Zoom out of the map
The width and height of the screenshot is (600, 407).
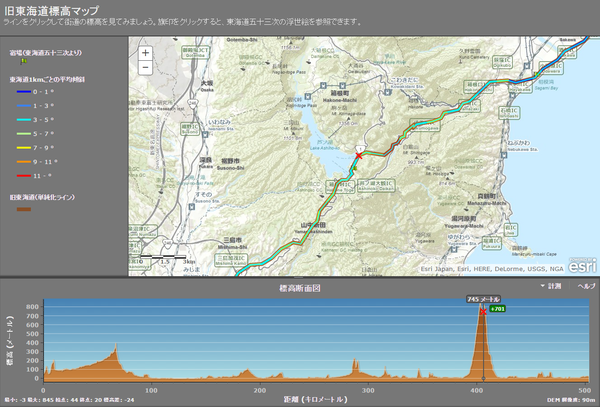click(146, 68)
